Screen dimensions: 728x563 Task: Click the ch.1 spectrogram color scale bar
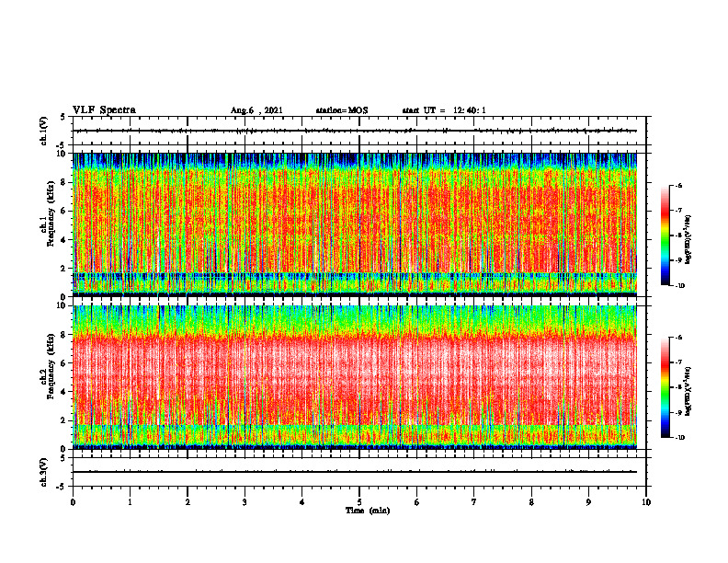(665, 236)
